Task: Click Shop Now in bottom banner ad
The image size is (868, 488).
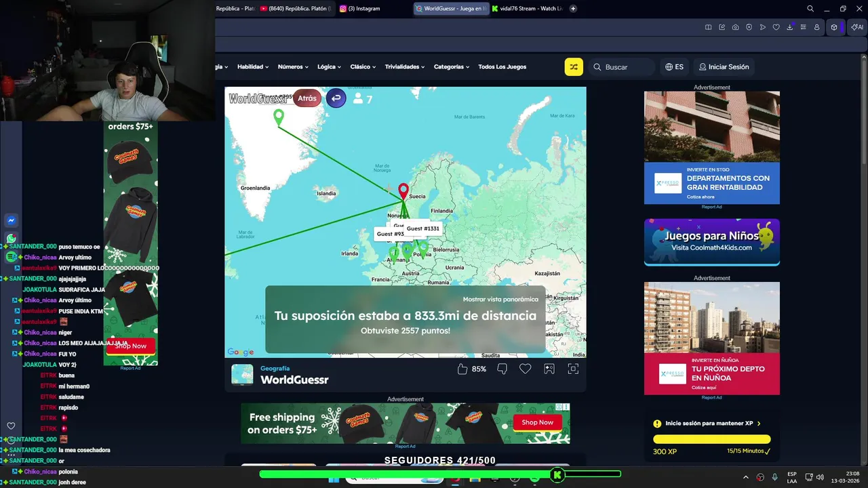Action: pyautogui.click(x=538, y=422)
